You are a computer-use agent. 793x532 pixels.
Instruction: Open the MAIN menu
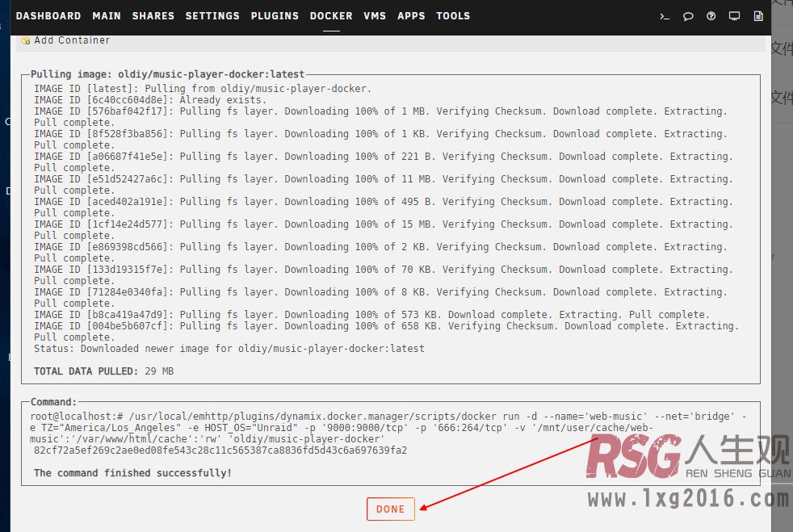[107, 16]
